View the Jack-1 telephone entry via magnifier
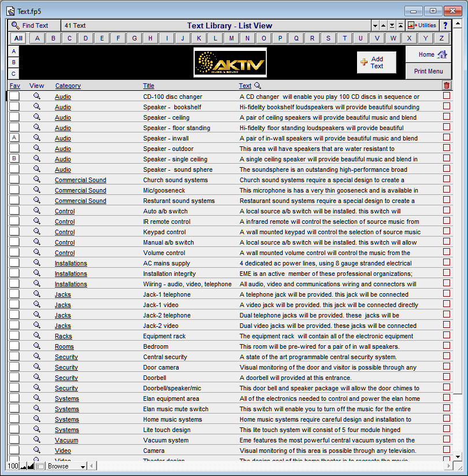Screen dimensions: 468x476 37,294
